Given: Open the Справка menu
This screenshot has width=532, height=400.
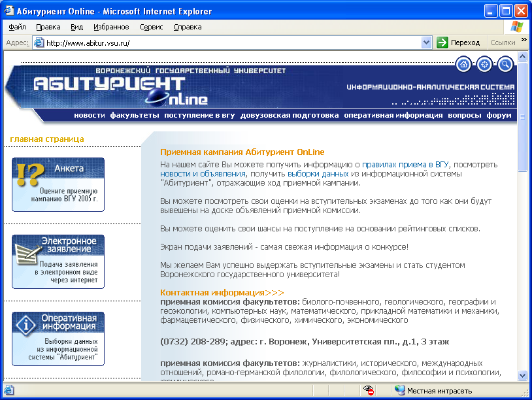Looking at the screenshot, I should click(x=188, y=27).
